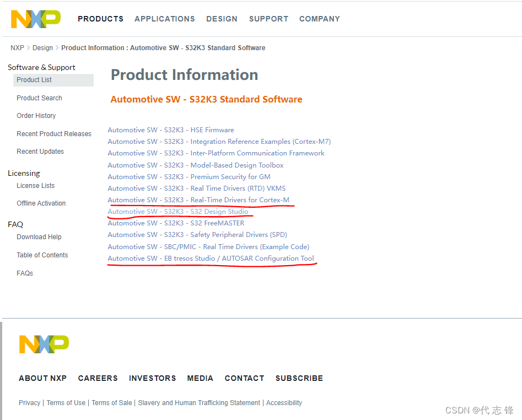Screen dimensions: 522x420
Task: Open Download Help under FAQ
Action: (x=39, y=237)
